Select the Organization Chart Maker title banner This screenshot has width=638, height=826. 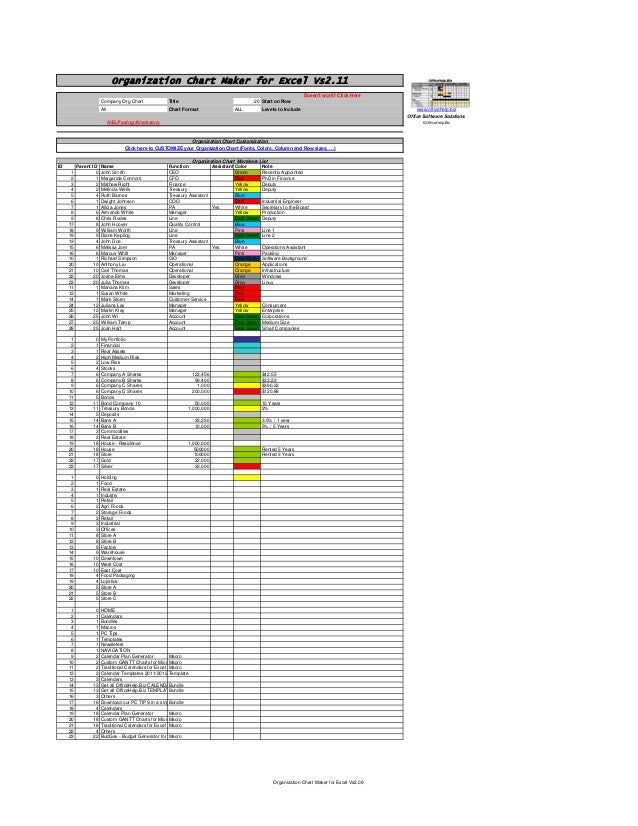click(230, 81)
